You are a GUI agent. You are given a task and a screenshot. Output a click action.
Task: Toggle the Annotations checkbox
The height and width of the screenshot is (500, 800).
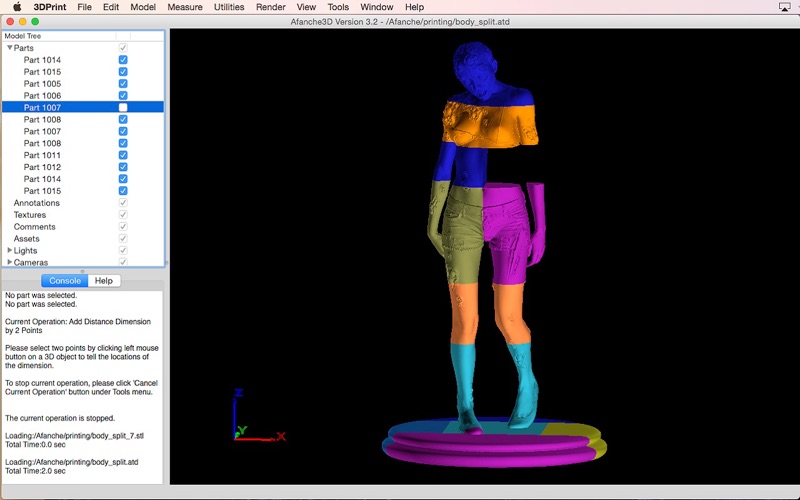[123, 203]
